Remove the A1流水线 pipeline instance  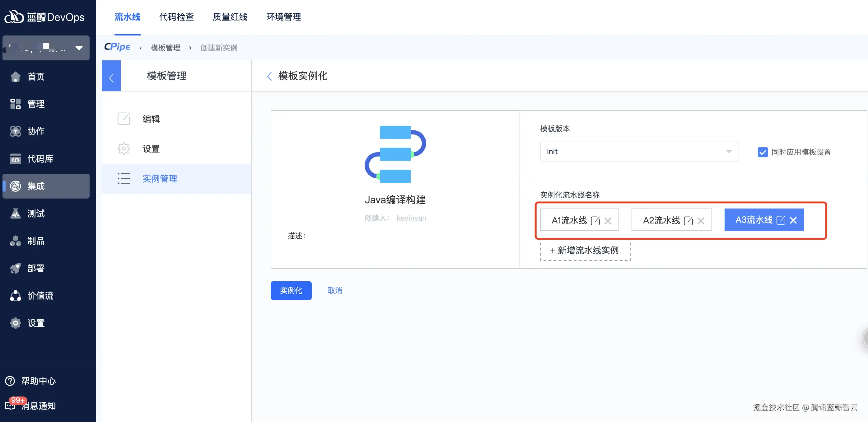click(x=609, y=221)
